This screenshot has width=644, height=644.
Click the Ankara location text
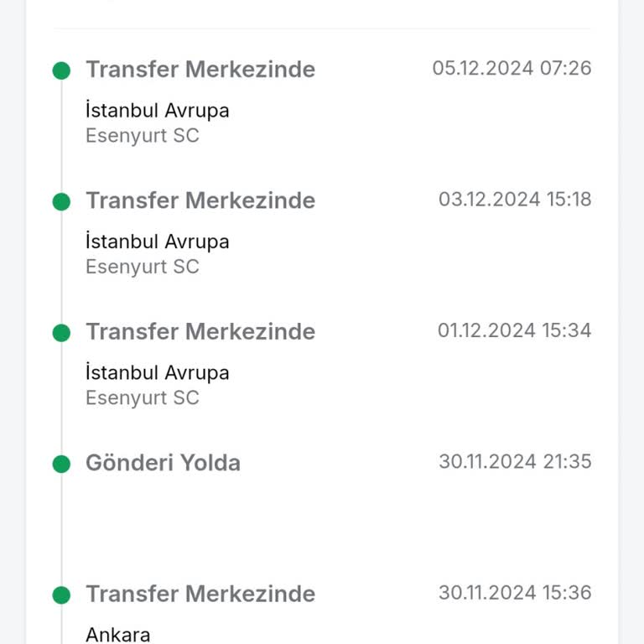click(117, 634)
